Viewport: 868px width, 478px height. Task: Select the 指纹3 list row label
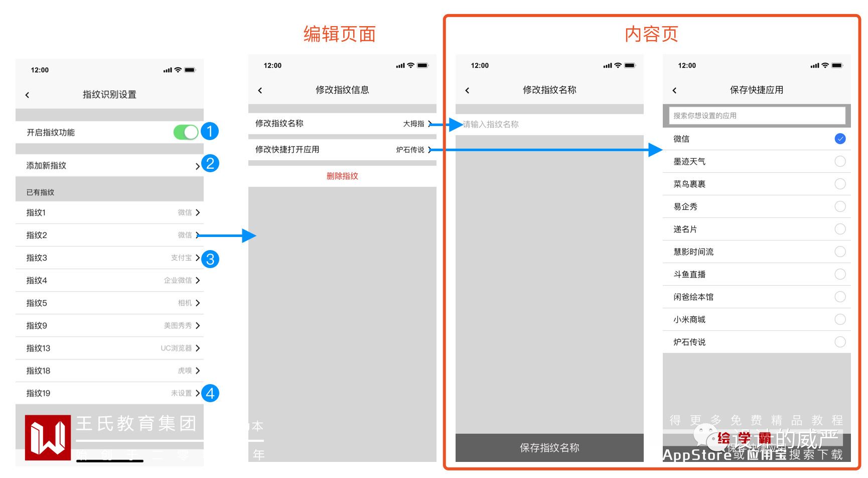(37, 258)
